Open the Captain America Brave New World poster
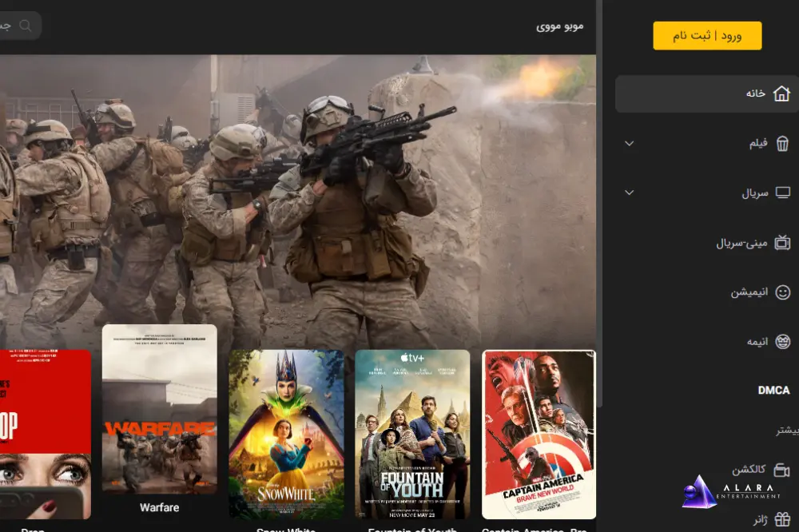This screenshot has width=799, height=532. click(539, 434)
